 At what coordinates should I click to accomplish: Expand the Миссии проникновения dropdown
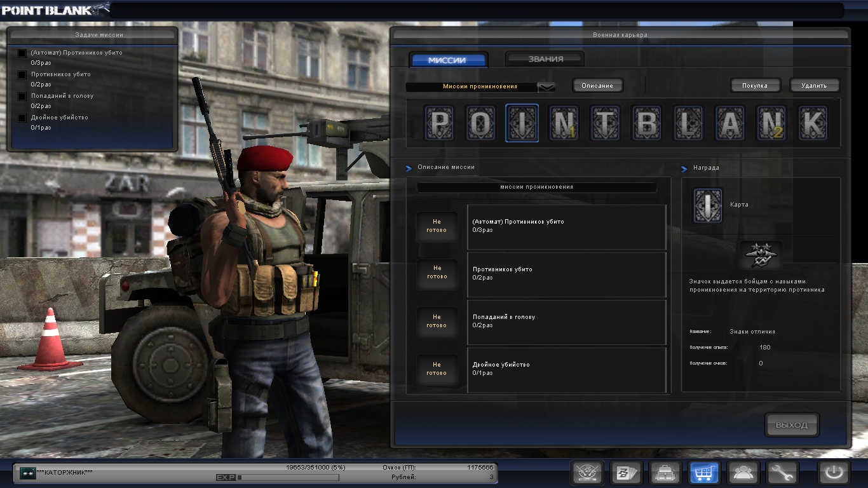click(x=546, y=86)
